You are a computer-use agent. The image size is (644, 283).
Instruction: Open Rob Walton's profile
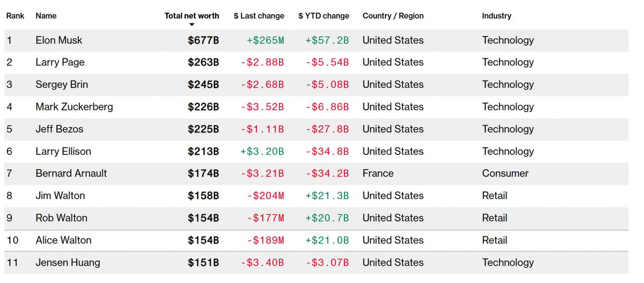(x=61, y=218)
